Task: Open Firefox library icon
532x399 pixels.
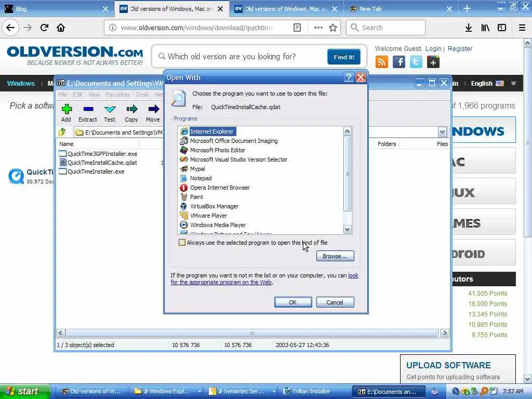Action: (485, 28)
